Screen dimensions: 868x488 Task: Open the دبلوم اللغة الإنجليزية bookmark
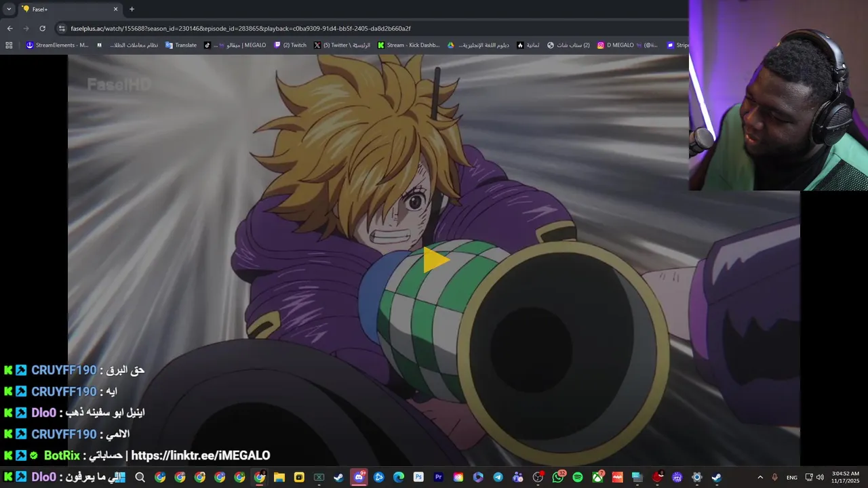click(478, 45)
